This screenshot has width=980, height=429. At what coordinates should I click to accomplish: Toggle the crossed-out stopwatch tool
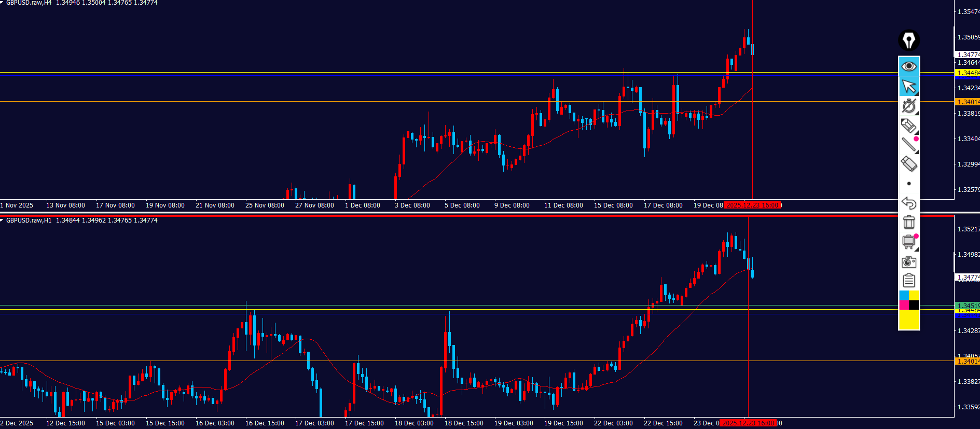click(x=908, y=106)
